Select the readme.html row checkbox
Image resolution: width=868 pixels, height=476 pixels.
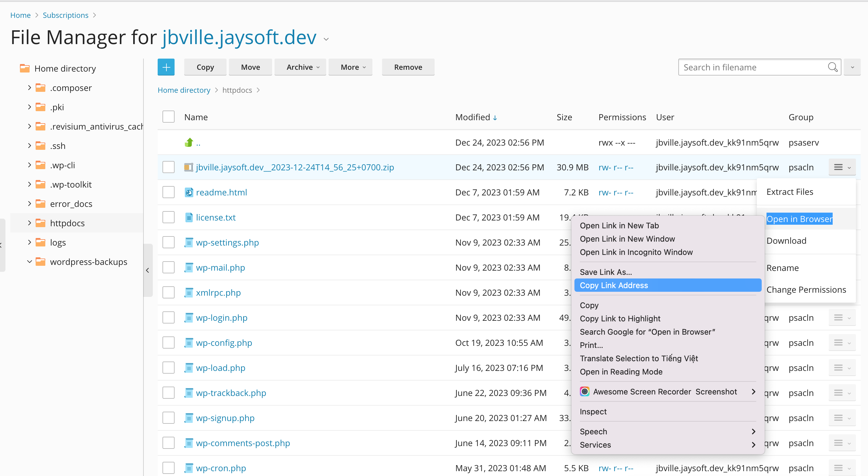coord(169,192)
